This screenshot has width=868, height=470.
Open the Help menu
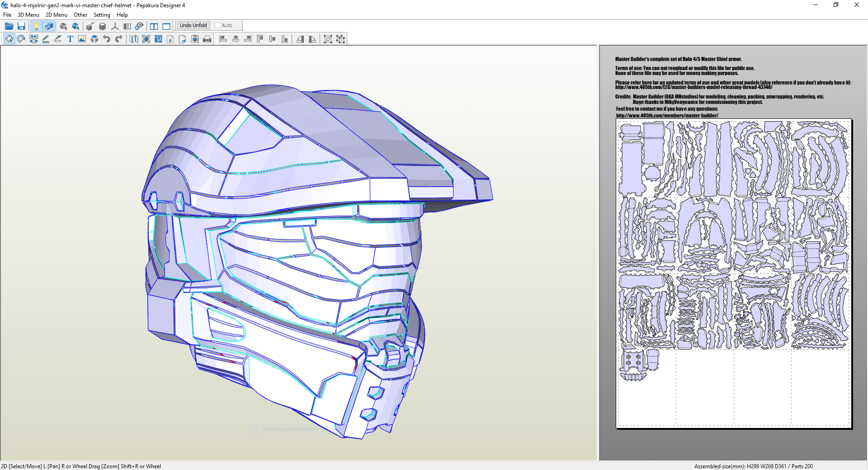tap(122, 15)
